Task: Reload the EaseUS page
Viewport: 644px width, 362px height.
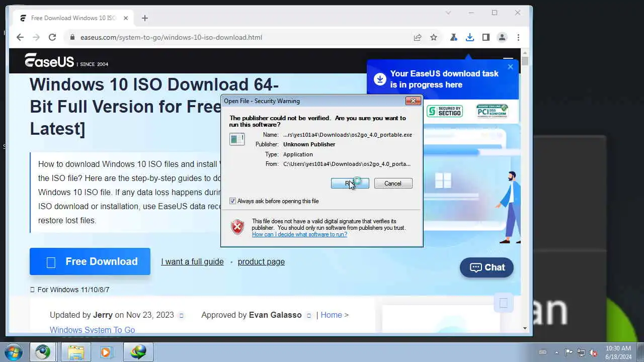Action: (x=52, y=37)
